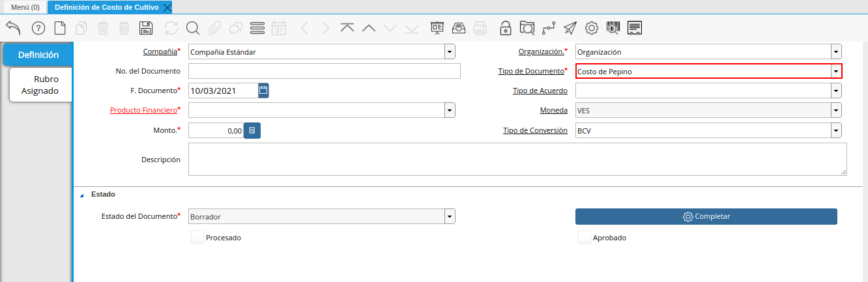The width and height of the screenshot is (868, 282).
Task: Open the lock access icon
Action: [x=505, y=28]
